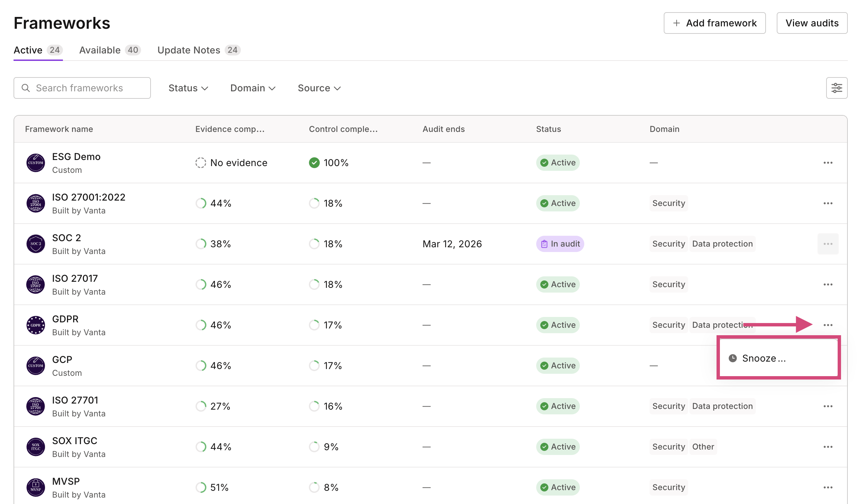Click the ISO 27017 framework logo
The image size is (862, 504).
click(x=36, y=284)
